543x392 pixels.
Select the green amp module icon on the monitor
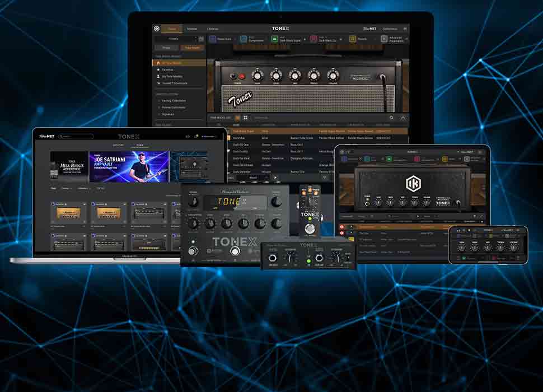(274, 39)
